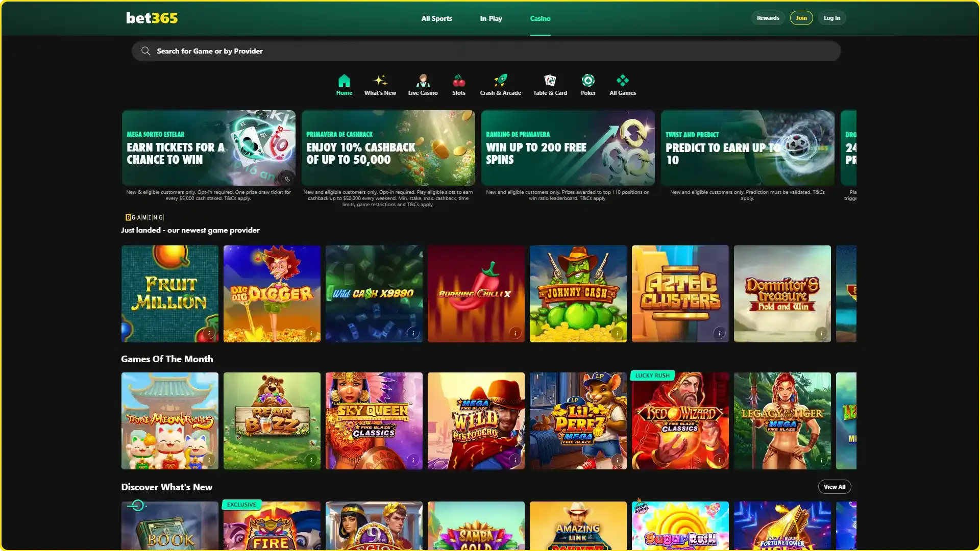Switch to the In-Play tab
The image size is (980, 551).
pos(491,18)
